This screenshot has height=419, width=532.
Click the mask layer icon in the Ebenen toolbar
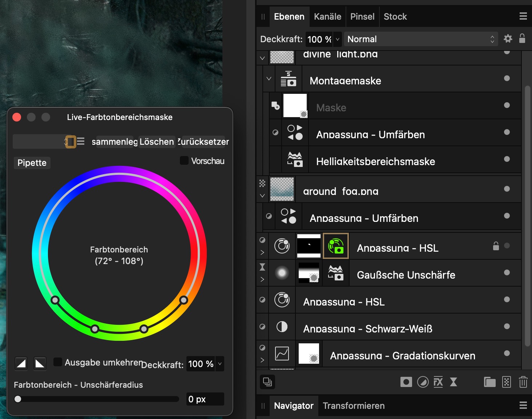click(406, 382)
